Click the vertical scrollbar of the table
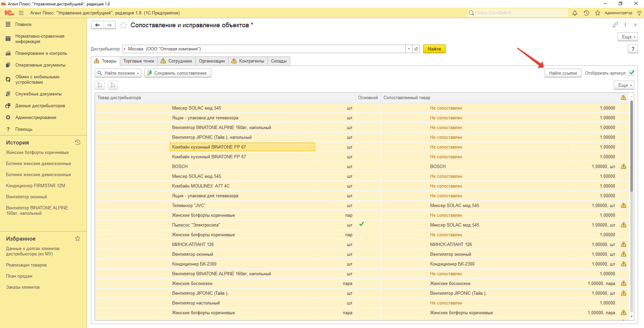 click(x=632, y=146)
